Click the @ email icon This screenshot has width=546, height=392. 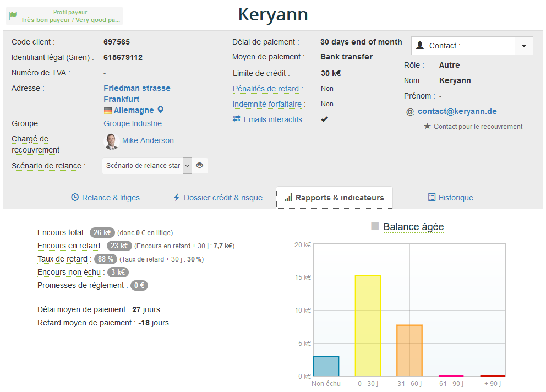tap(410, 112)
